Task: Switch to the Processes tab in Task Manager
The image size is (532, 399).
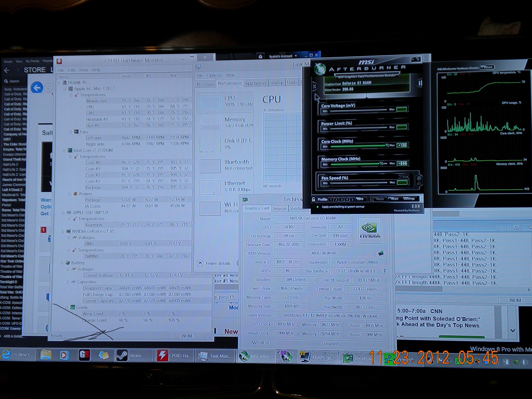Action: tap(206, 84)
